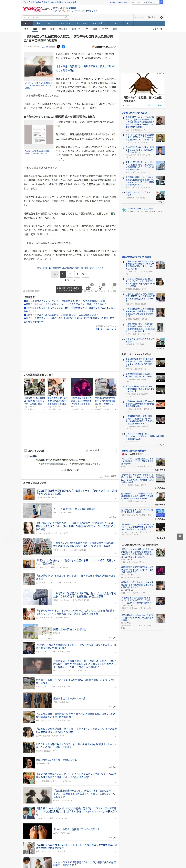Open the エキスパート navigation tab

[x=64, y=24]
